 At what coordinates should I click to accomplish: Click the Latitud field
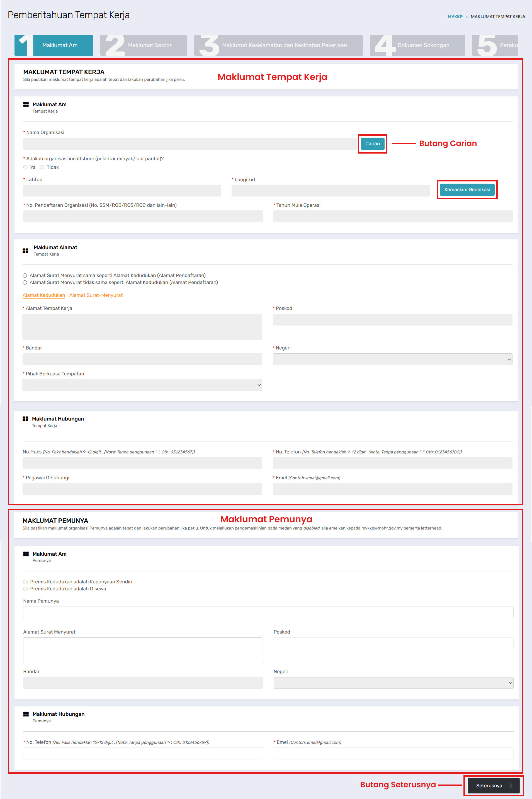122,191
